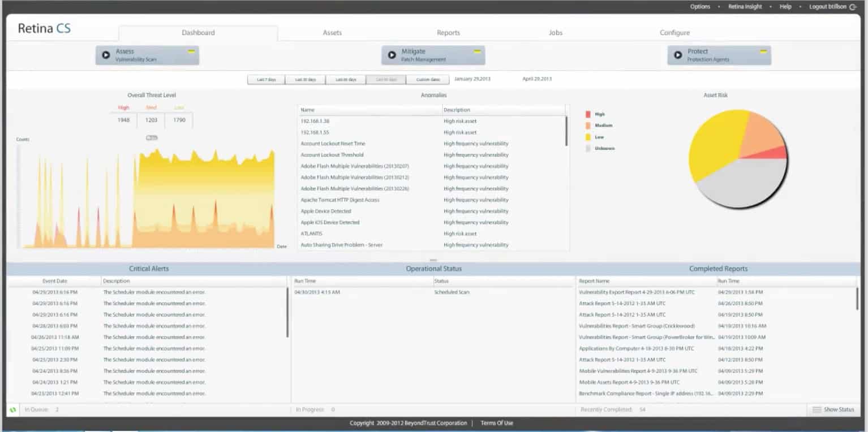Screen dimensions: 868x432
Task: Open Vulnerability Export Report 4-29-2013 entry
Action: point(716,292)
